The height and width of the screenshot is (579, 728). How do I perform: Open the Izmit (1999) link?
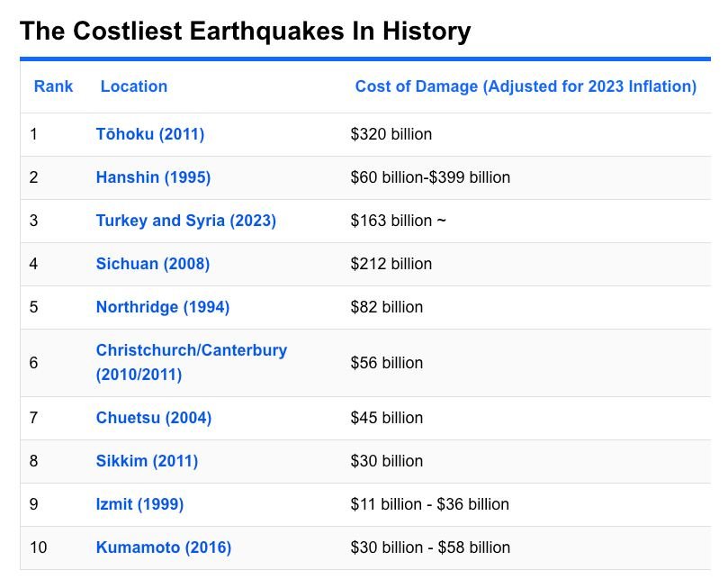tap(139, 504)
